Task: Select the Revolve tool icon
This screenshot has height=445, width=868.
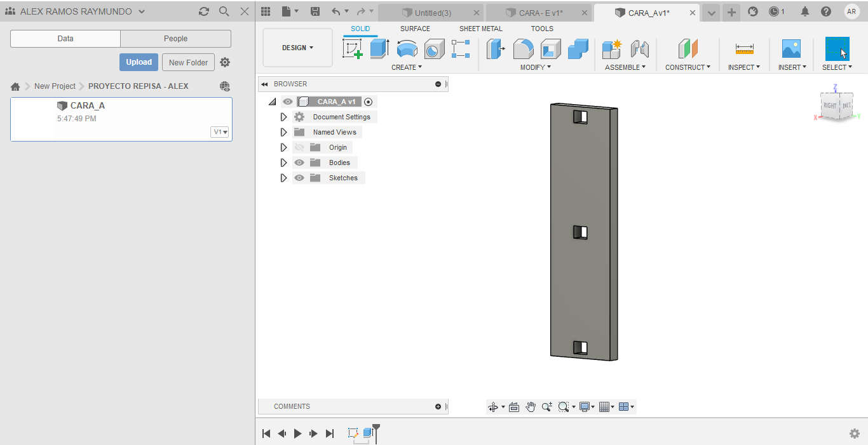Action: point(407,49)
